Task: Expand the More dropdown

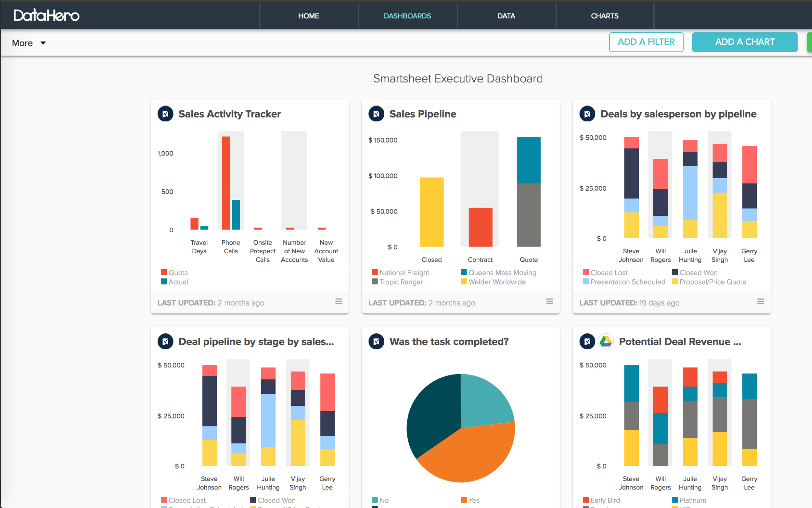Action: click(23, 43)
